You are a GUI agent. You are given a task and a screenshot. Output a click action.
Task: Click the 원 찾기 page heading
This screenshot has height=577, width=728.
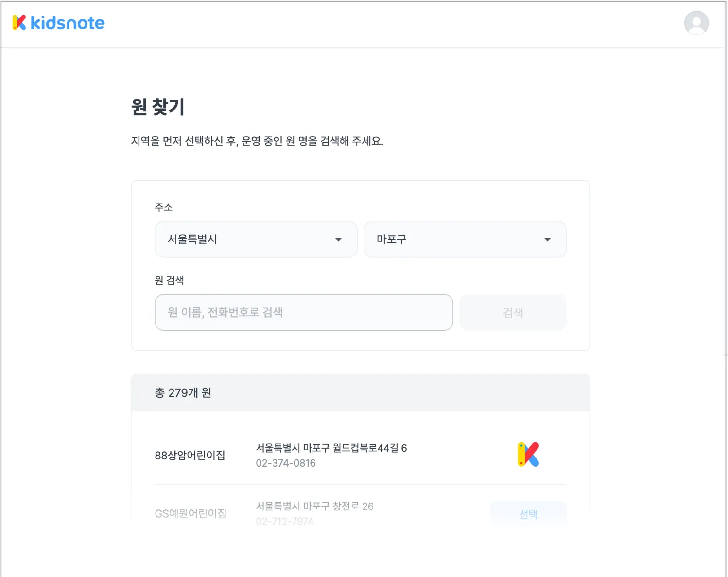158,107
